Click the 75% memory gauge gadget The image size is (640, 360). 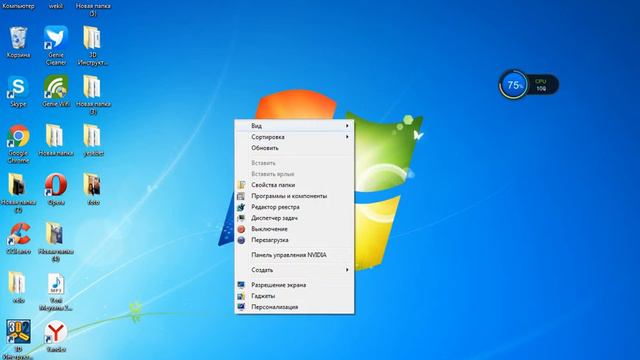coord(513,85)
